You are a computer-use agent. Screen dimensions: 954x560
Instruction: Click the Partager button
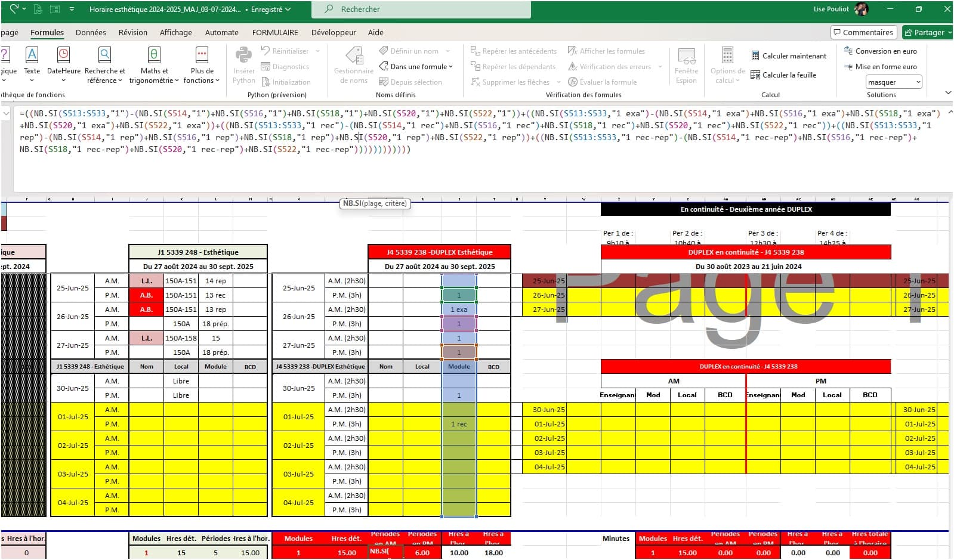pyautogui.click(x=927, y=32)
